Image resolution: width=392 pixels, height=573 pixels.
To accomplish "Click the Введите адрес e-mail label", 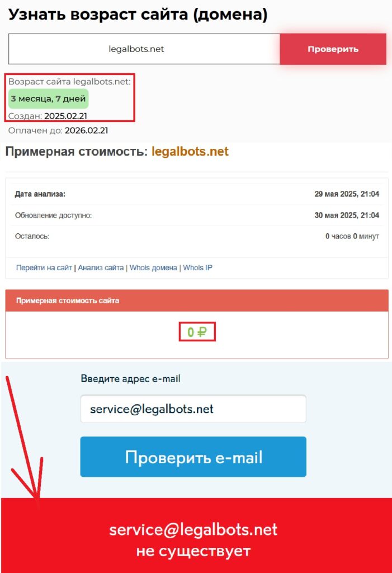I will pyautogui.click(x=130, y=379).
